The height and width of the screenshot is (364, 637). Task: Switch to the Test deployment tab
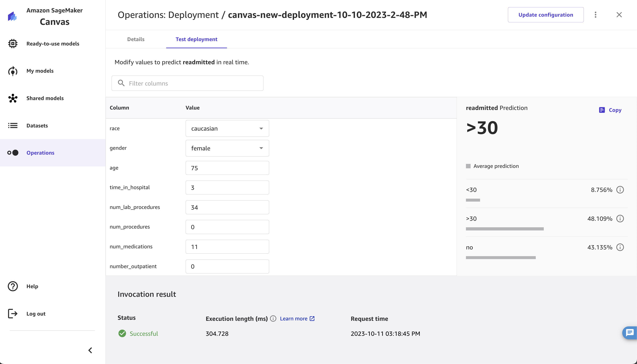click(196, 39)
